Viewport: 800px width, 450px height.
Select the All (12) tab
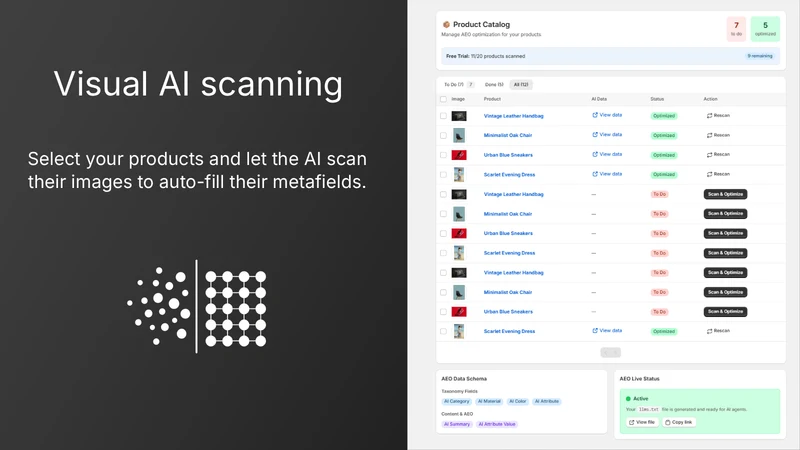tap(521, 85)
